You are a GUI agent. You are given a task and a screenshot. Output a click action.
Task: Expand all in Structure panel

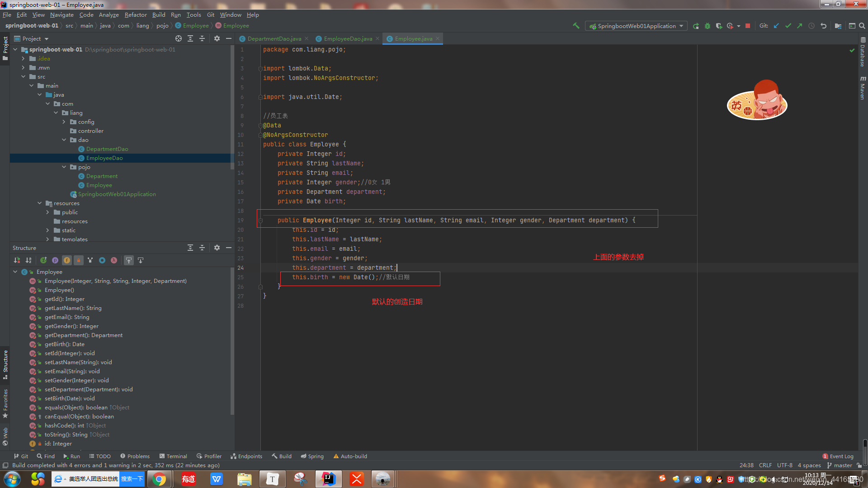pyautogui.click(x=190, y=248)
